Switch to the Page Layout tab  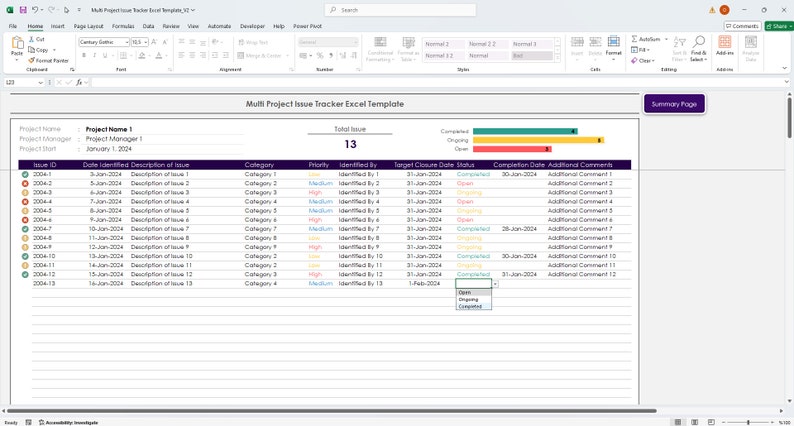pos(88,26)
